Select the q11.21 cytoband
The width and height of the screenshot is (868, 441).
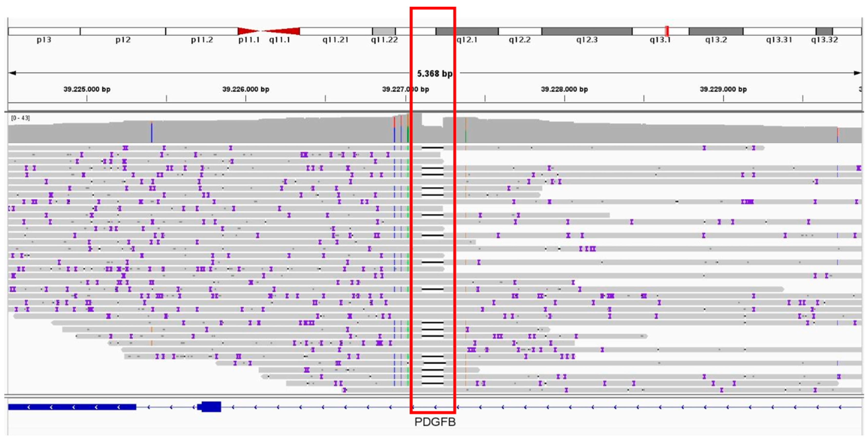(336, 31)
